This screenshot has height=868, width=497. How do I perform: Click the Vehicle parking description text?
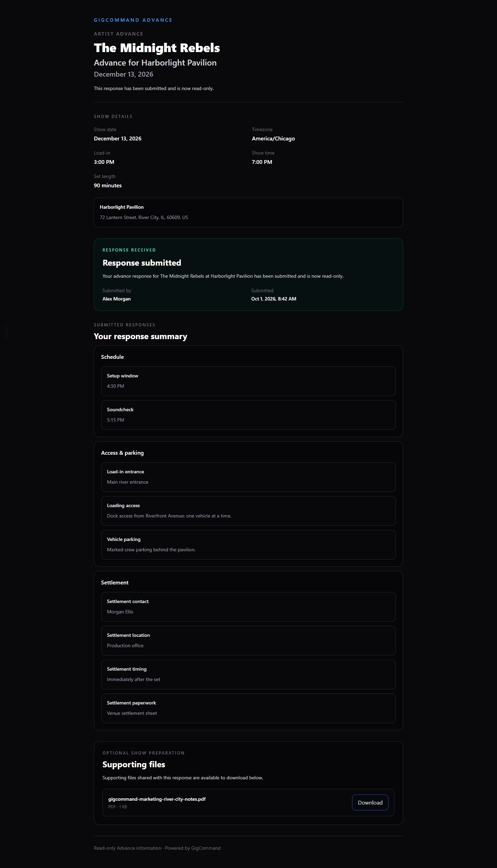(x=151, y=550)
